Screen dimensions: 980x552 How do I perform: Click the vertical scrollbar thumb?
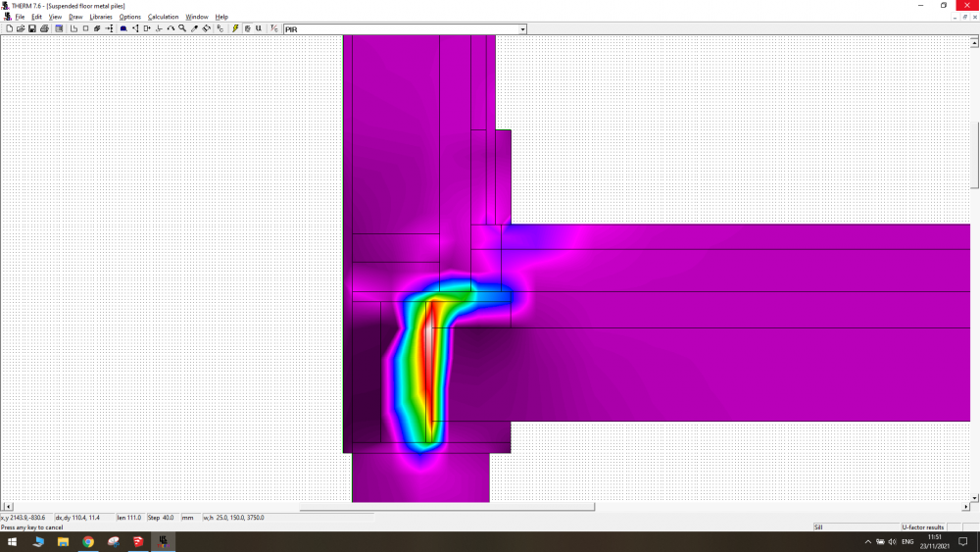click(974, 154)
